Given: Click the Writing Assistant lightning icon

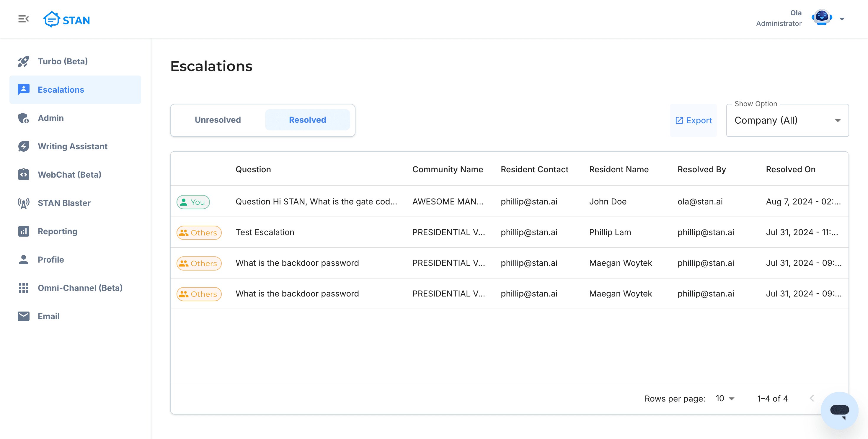Looking at the screenshot, I should [23, 146].
